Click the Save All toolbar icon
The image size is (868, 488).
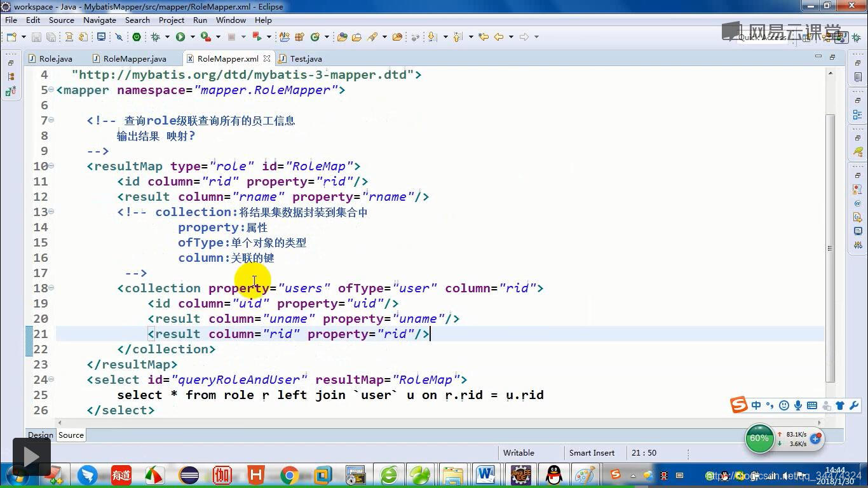51,37
